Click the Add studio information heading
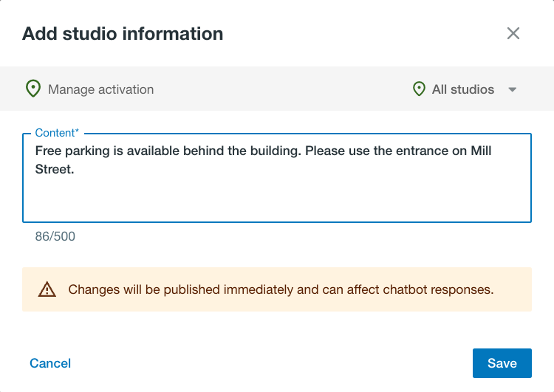554x392 pixels. [123, 34]
